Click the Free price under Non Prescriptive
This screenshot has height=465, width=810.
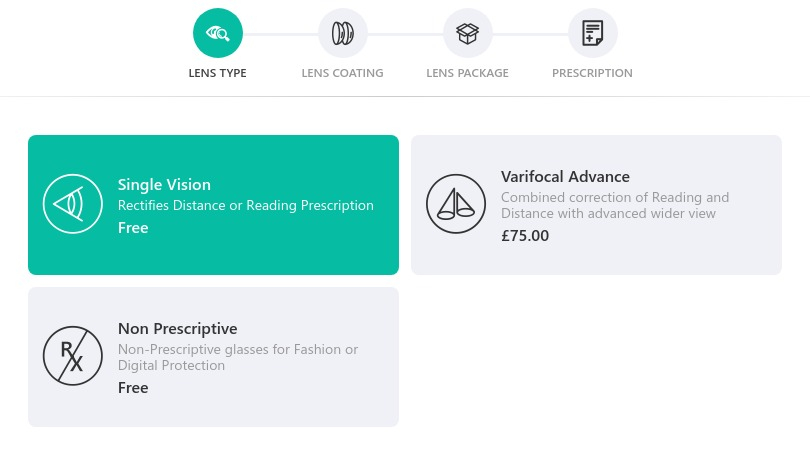pyautogui.click(x=133, y=388)
